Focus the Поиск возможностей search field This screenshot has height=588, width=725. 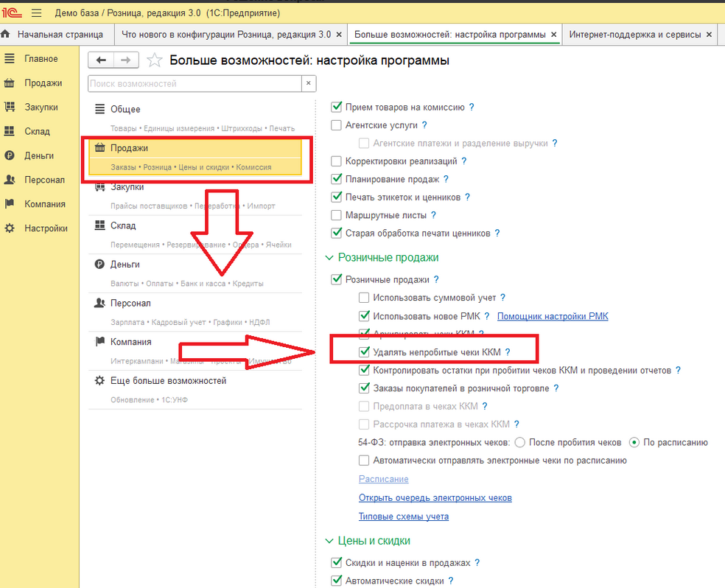pyautogui.click(x=195, y=84)
